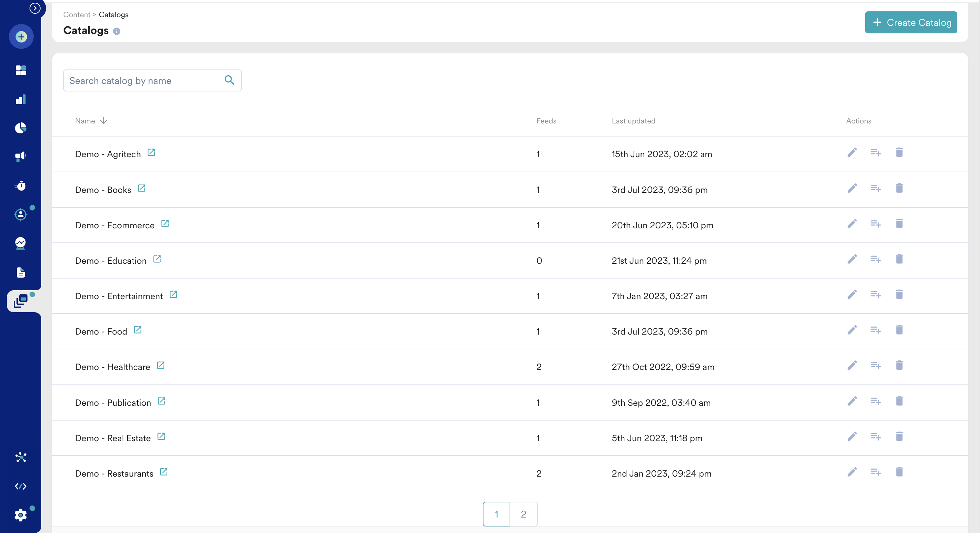980x533 pixels.
Task: Open the pie chart segments icon in sidebar
Action: 21,128
